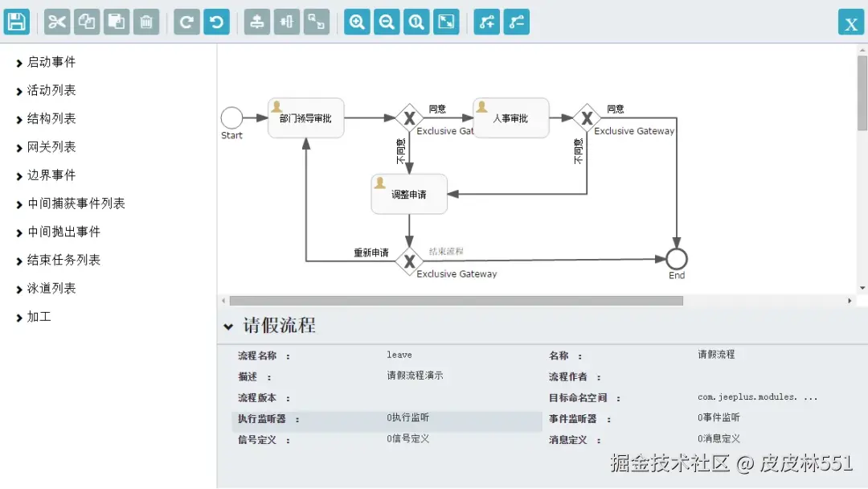Viewport: 868px width, 489px height.
Task: Select the Cut tool
Action: [x=55, y=22]
